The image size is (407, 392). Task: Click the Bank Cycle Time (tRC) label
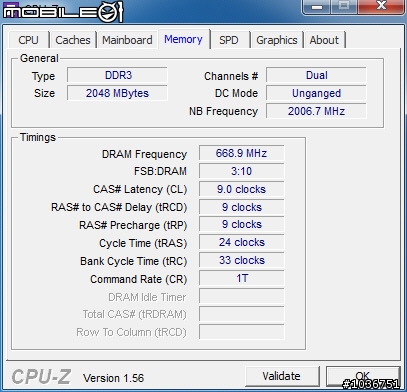tap(133, 261)
